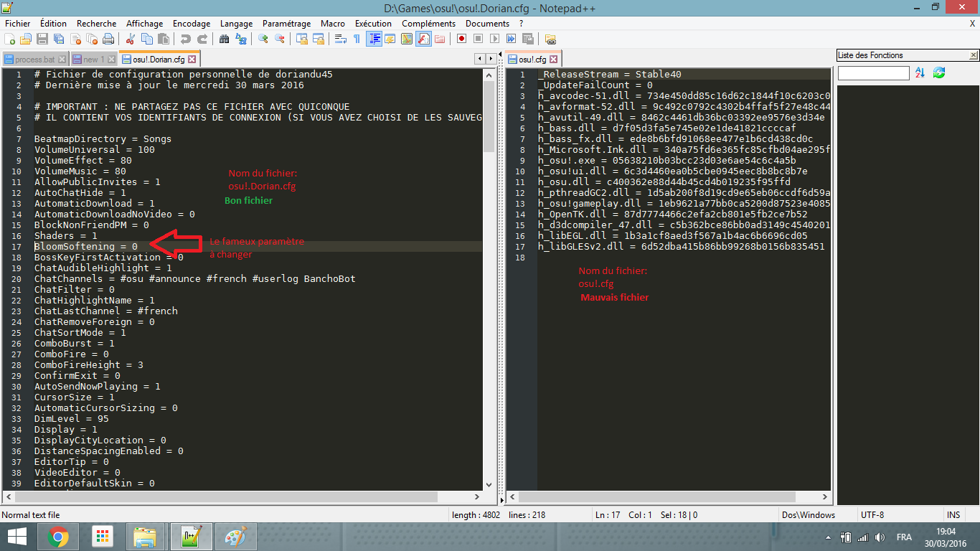Screen dimensions: 980x551
Task: Create a new document with the toolbar icon
Action: pos(9,39)
